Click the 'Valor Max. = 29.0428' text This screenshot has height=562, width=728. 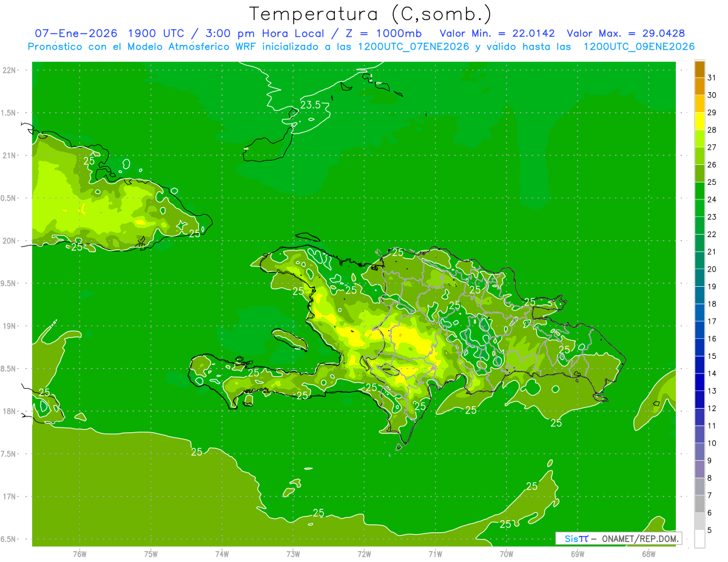626,33
